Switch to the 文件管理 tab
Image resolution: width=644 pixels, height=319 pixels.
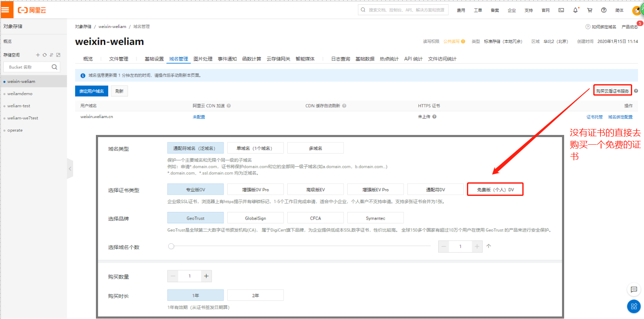click(118, 59)
